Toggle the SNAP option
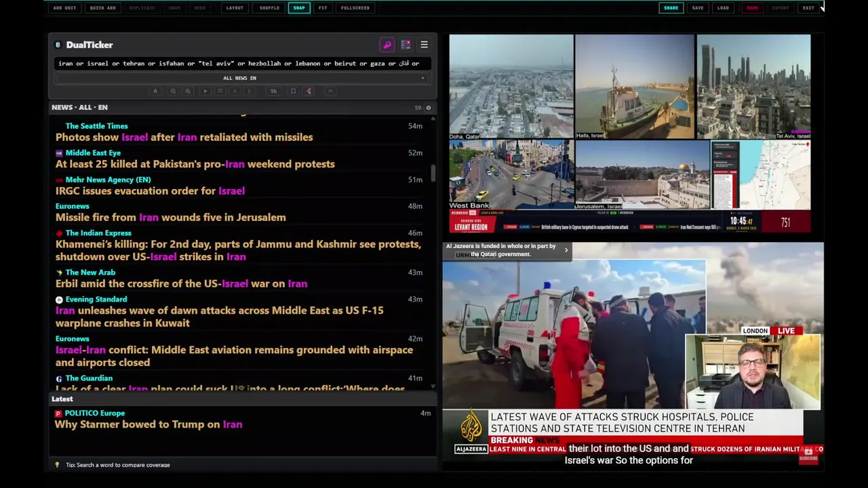This screenshot has width=868, height=488. [x=299, y=8]
